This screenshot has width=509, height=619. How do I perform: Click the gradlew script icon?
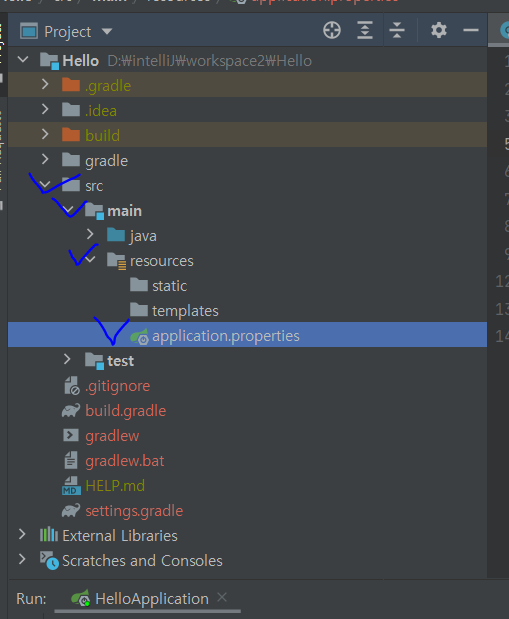click(71, 435)
